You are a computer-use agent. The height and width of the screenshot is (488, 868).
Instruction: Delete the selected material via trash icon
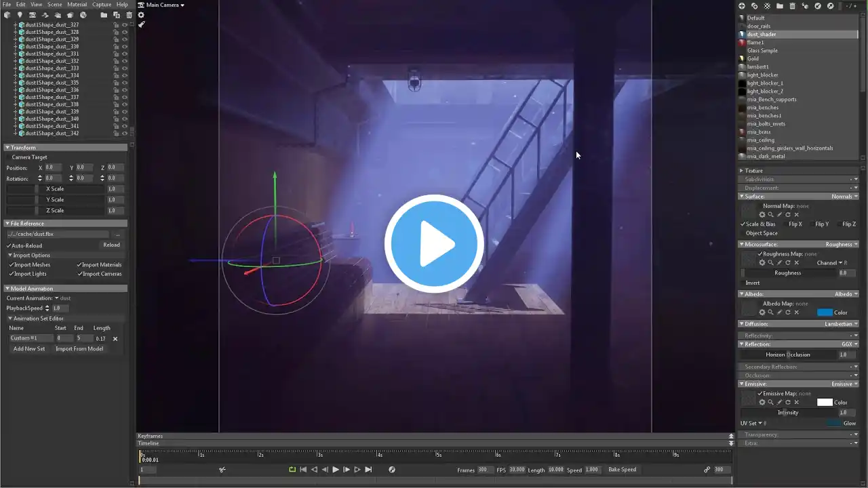pyautogui.click(x=792, y=6)
